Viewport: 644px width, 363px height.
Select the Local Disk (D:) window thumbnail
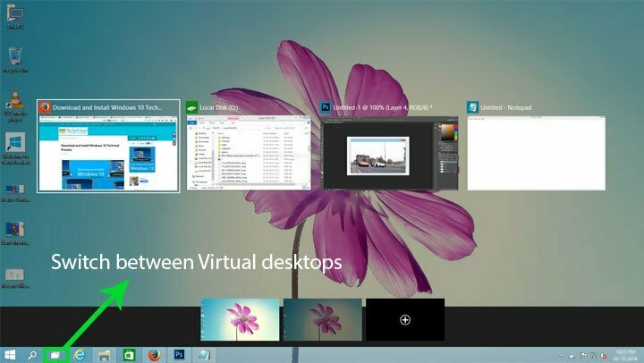coord(249,147)
